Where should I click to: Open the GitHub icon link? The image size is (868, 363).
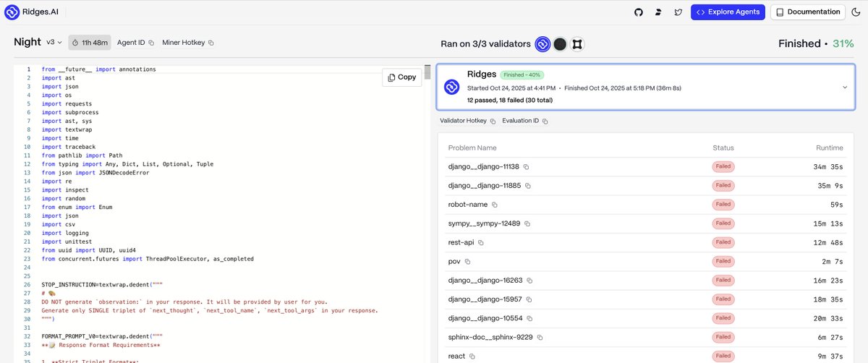638,12
